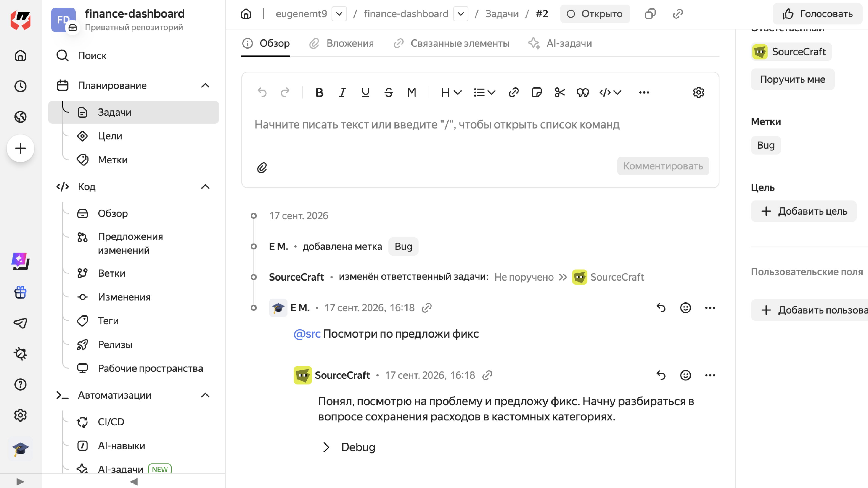Open the list style dropdown
The image size is (868, 488).
click(x=484, y=92)
